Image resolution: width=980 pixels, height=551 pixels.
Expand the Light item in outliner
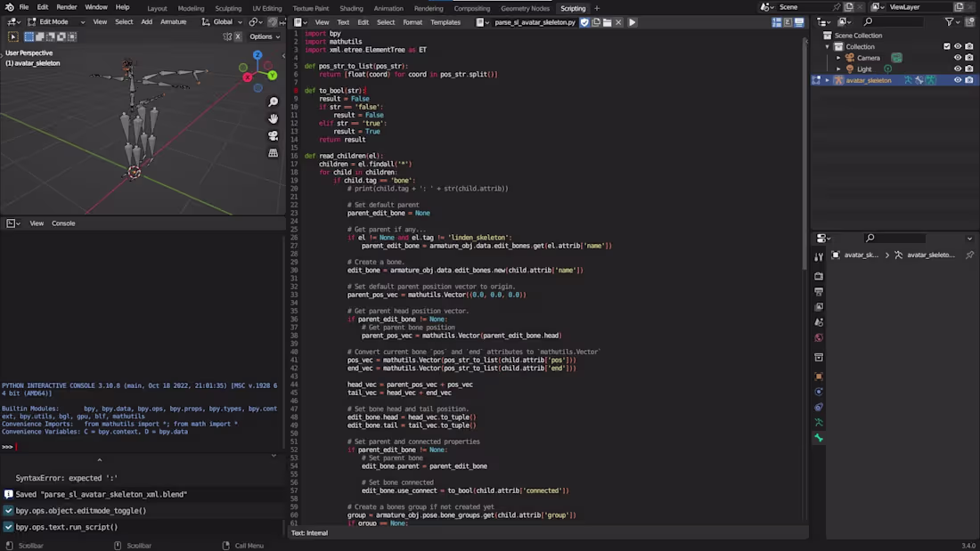838,69
